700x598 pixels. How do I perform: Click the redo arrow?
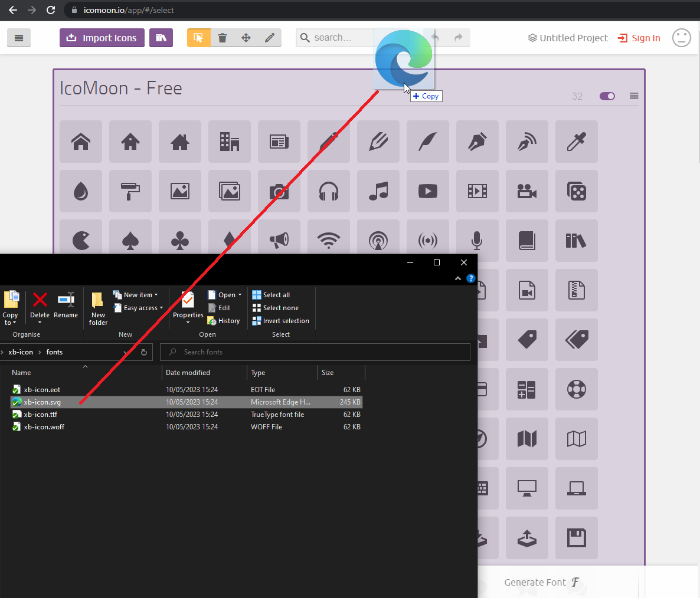pyautogui.click(x=459, y=38)
